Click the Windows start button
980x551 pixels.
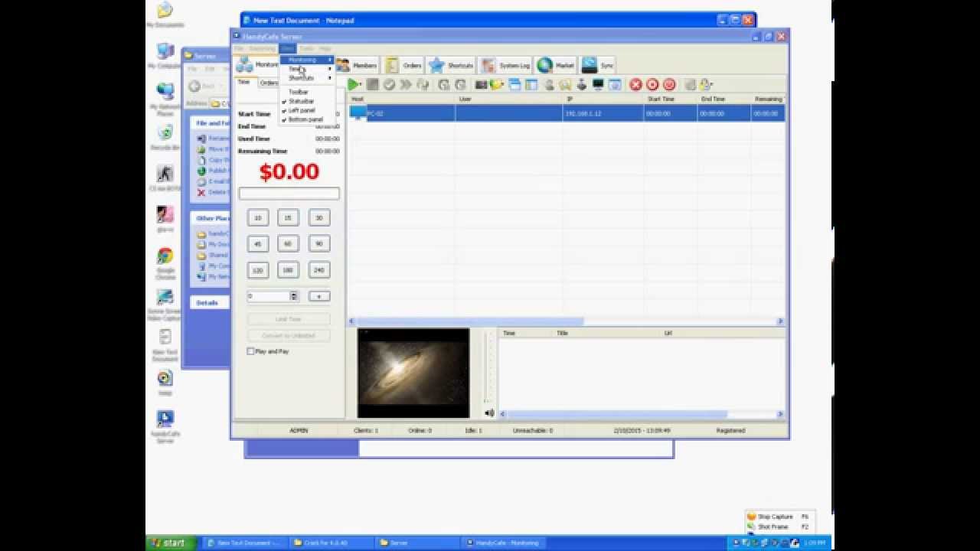[x=171, y=543]
